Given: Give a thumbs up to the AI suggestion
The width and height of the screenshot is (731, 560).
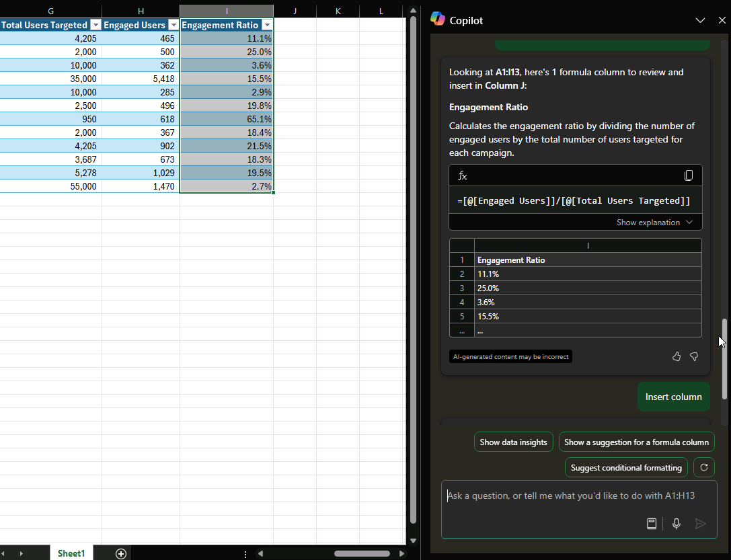Looking at the screenshot, I should [676, 356].
